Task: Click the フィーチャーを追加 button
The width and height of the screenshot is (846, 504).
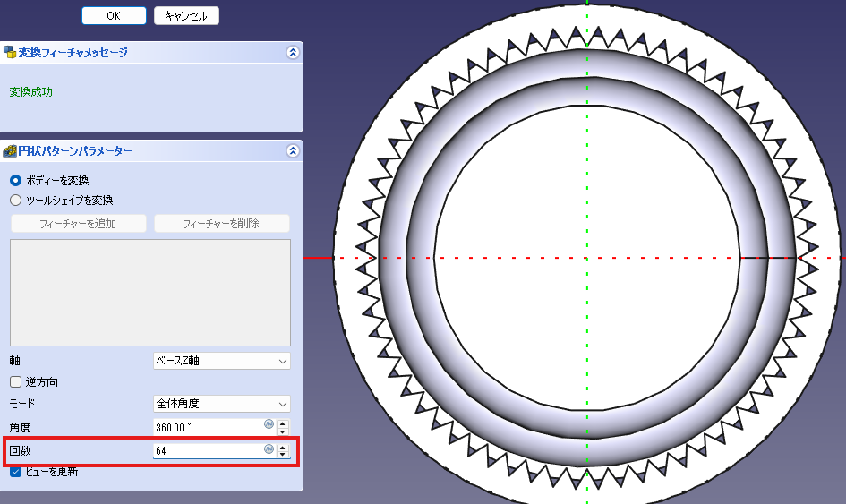Action: (78, 224)
